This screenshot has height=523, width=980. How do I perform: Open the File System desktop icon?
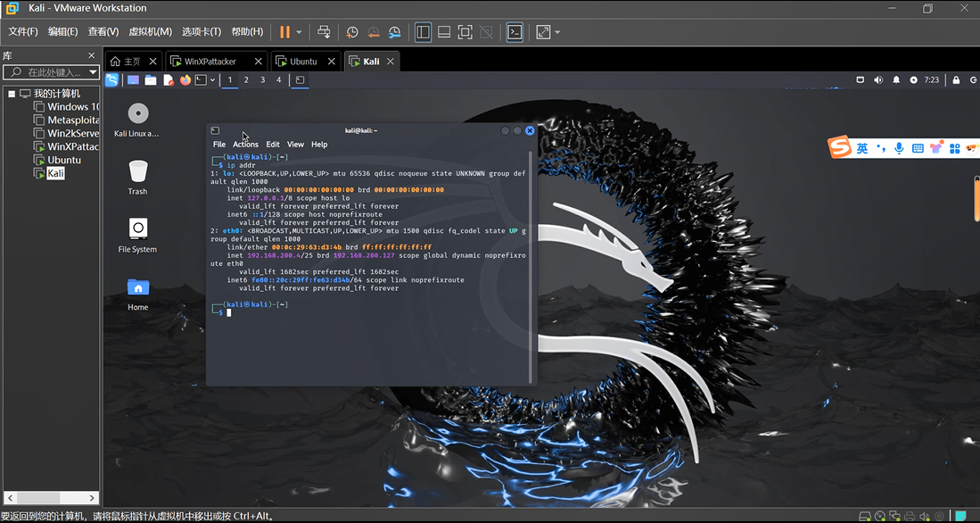click(x=137, y=236)
